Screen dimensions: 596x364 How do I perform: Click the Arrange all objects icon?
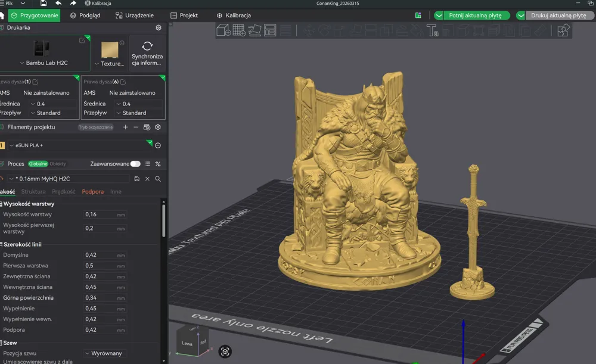coord(270,30)
